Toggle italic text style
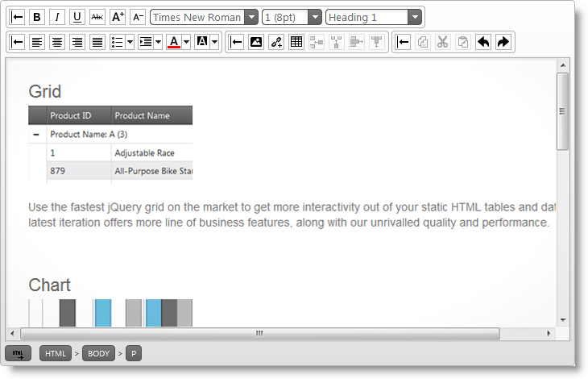Screen dimensions: 588x379 [57, 17]
